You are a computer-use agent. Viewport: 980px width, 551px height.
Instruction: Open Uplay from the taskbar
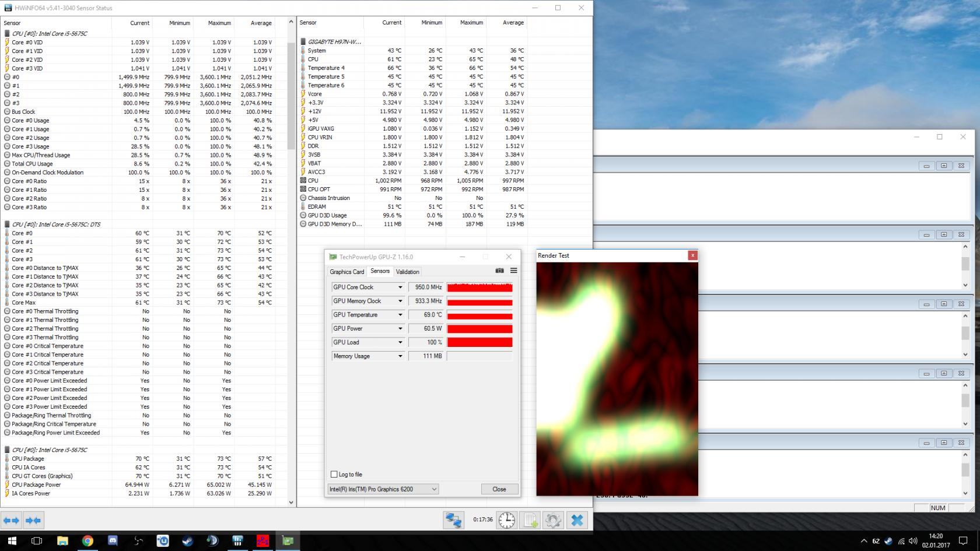coord(163,541)
